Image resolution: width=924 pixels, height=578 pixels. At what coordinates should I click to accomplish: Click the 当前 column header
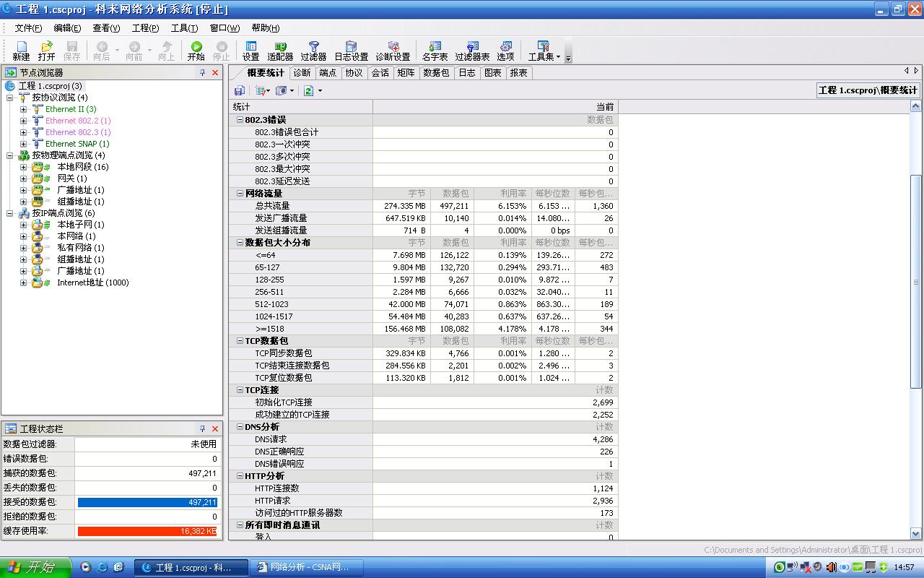pos(495,107)
